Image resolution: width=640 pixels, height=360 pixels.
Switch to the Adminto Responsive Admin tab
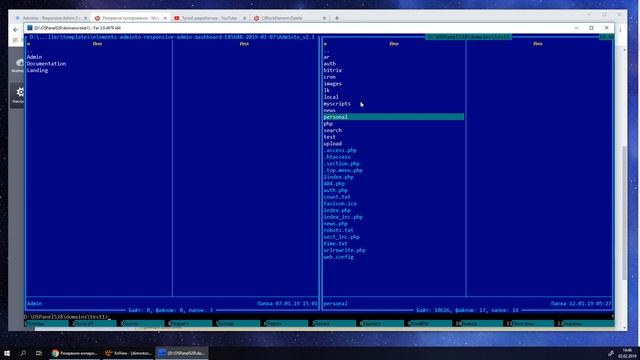pos(50,18)
